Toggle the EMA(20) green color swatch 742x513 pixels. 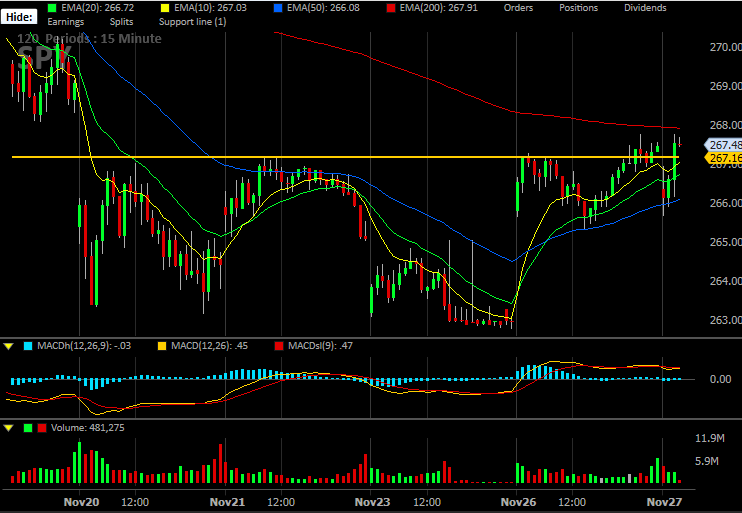click(x=52, y=8)
